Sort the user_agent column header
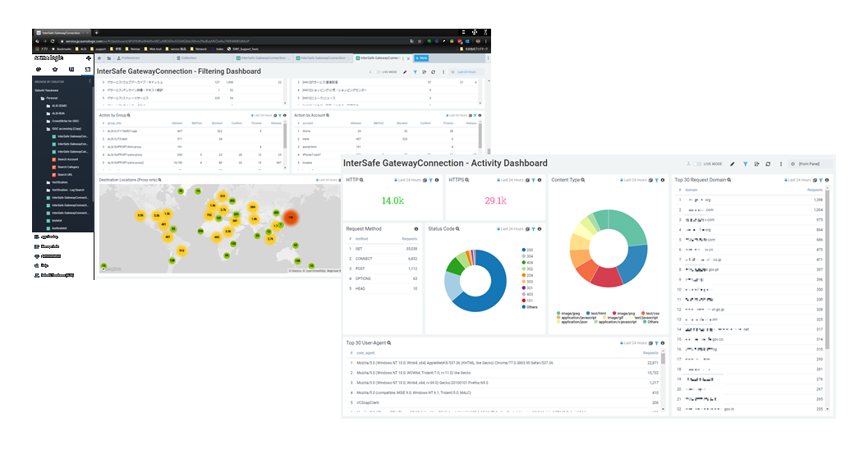The width and height of the screenshot is (868, 459). 366,353
